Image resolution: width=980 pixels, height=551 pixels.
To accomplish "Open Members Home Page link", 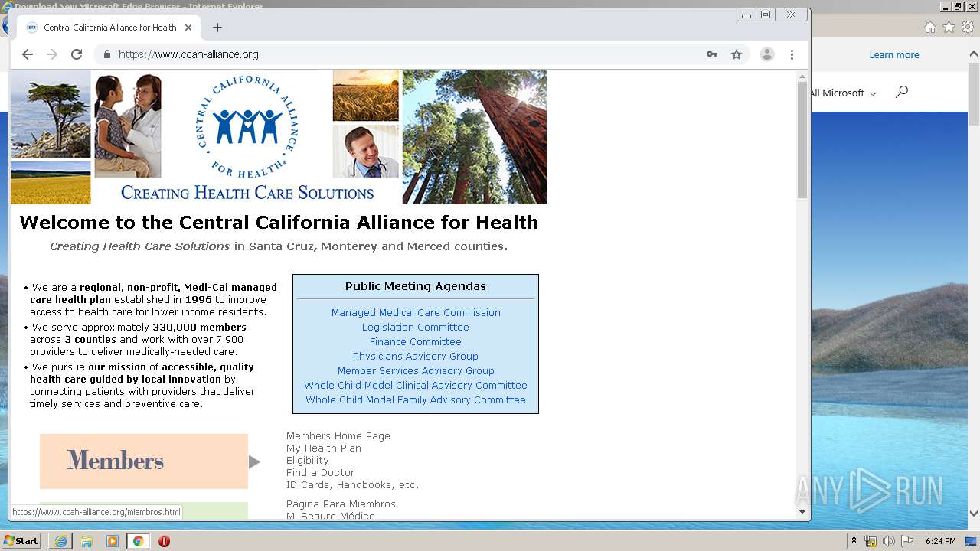I will 338,435.
